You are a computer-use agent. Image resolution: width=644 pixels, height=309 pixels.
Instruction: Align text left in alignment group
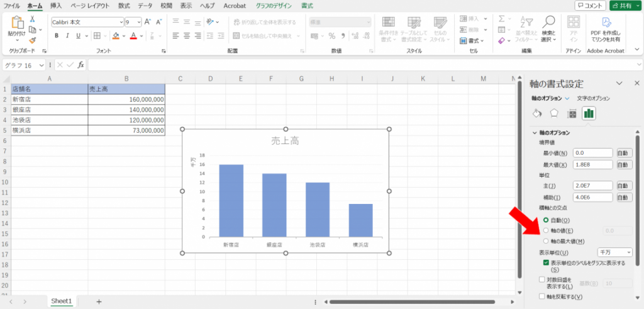(x=176, y=36)
